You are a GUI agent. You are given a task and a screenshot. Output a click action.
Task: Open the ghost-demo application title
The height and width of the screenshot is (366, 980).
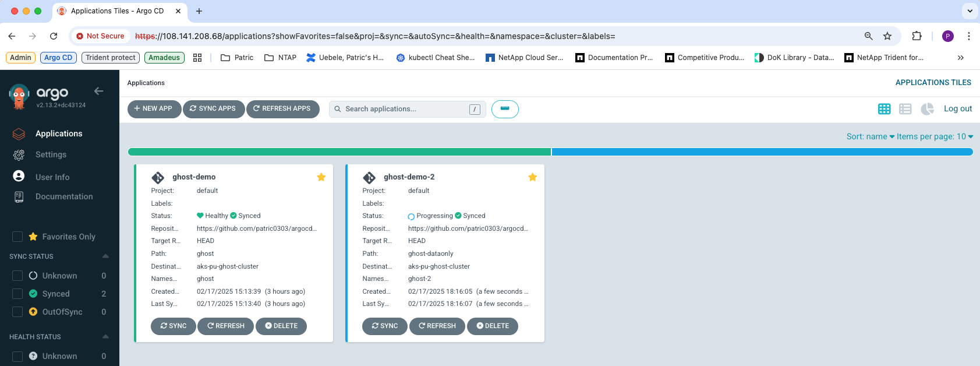click(194, 177)
